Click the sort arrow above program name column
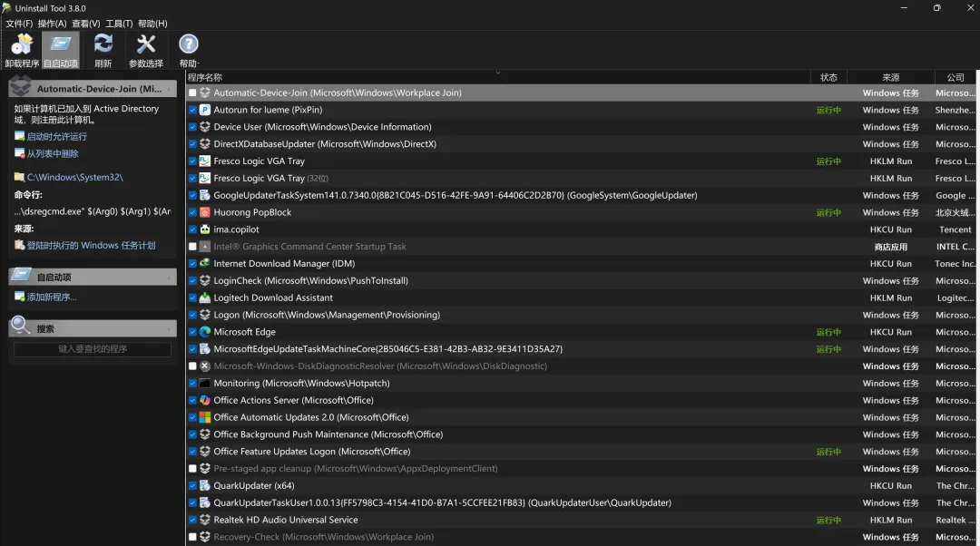Viewport: 980px width, 546px height. coord(498,73)
